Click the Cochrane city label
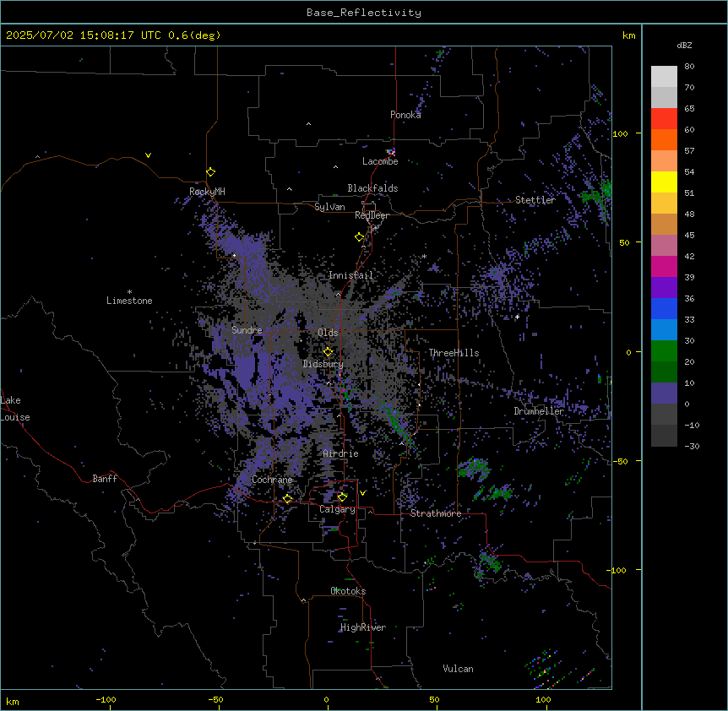This screenshot has height=711, width=728. (272, 480)
